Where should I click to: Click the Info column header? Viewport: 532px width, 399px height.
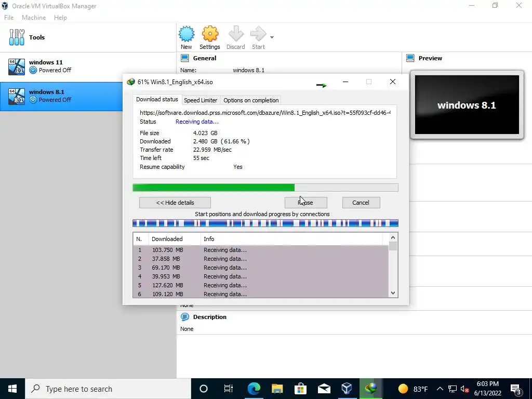pyautogui.click(x=291, y=239)
